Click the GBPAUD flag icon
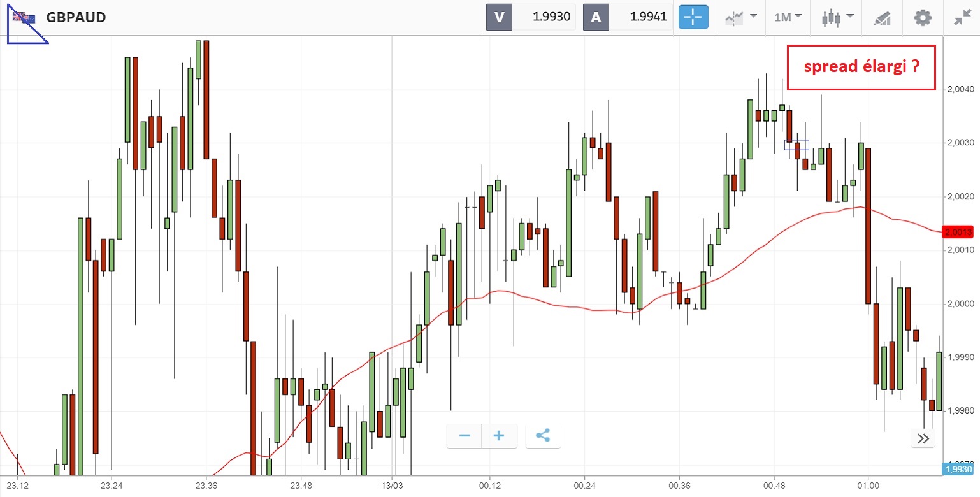Viewport: 980px width, 497px height. (x=24, y=18)
